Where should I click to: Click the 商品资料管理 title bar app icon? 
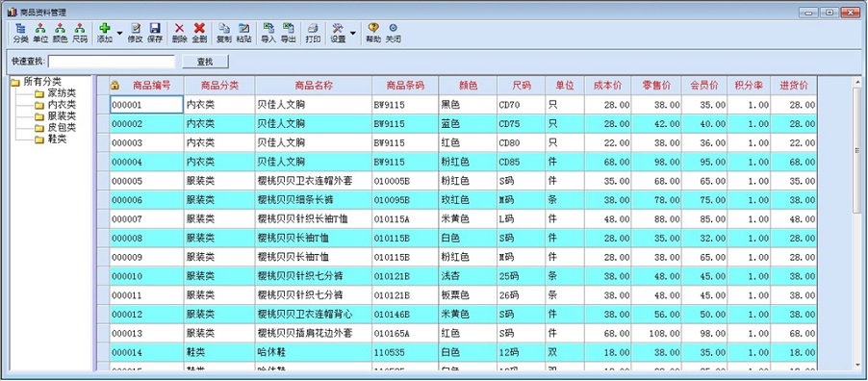pyautogui.click(x=12, y=12)
